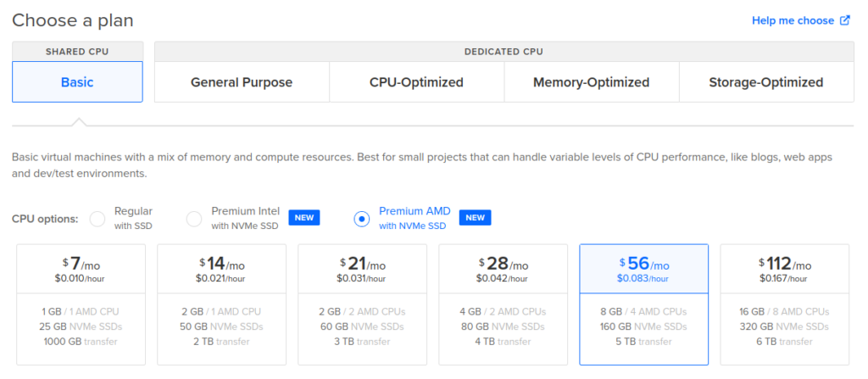Image resolution: width=868 pixels, height=379 pixels.
Task: Click the Premium AMD with NVMe SSD label
Action: [415, 218]
